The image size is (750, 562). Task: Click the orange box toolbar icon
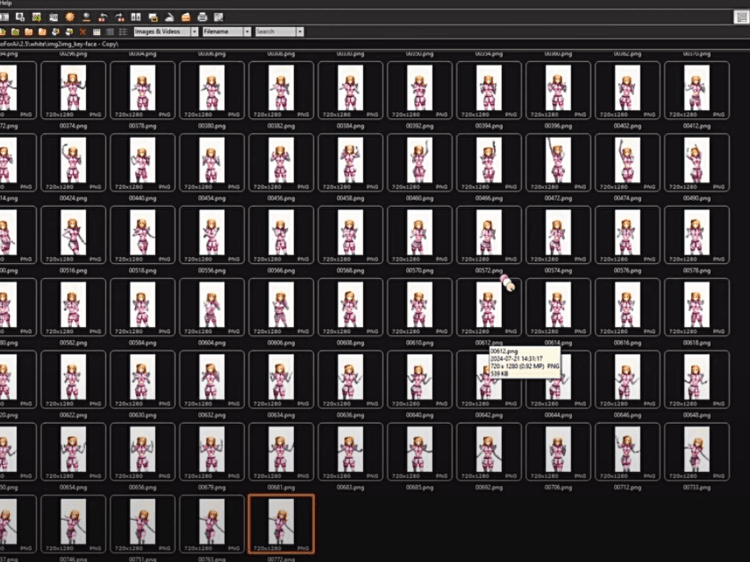tap(186, 17)
